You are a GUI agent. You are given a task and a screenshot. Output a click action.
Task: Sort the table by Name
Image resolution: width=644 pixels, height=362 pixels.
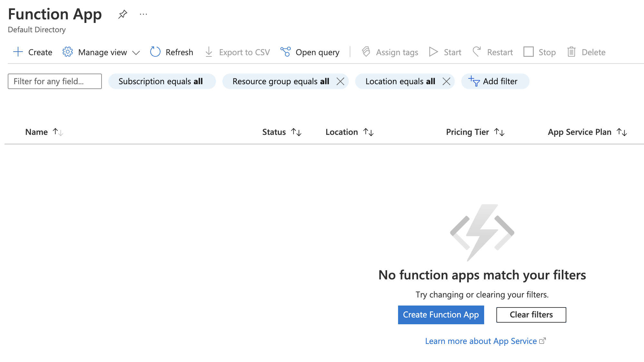point(44,132)
